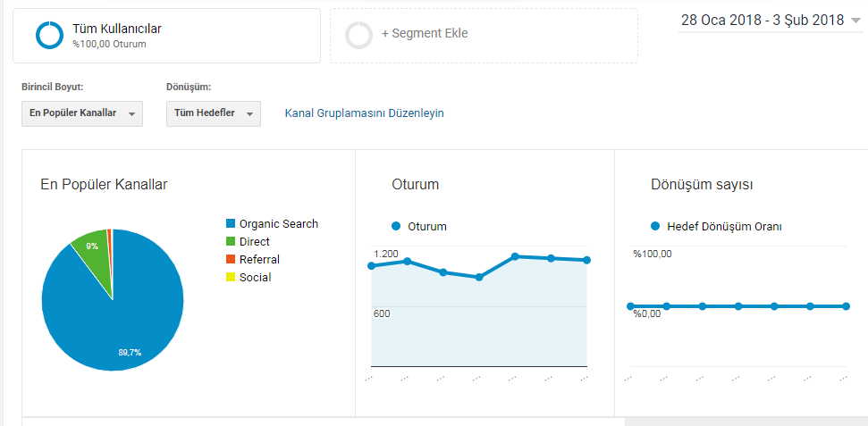Click the highest point on Oturum line chart

click(515, 256)
